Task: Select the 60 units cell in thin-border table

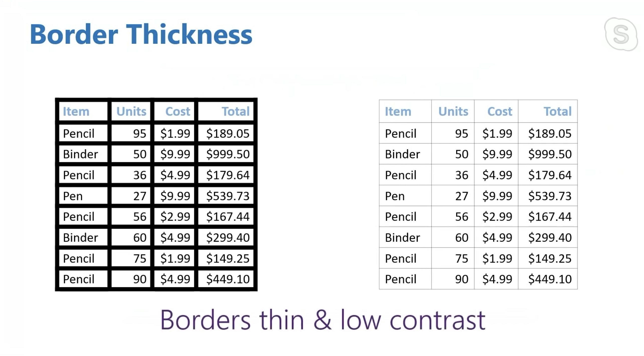Action: (x=453, y=237)
